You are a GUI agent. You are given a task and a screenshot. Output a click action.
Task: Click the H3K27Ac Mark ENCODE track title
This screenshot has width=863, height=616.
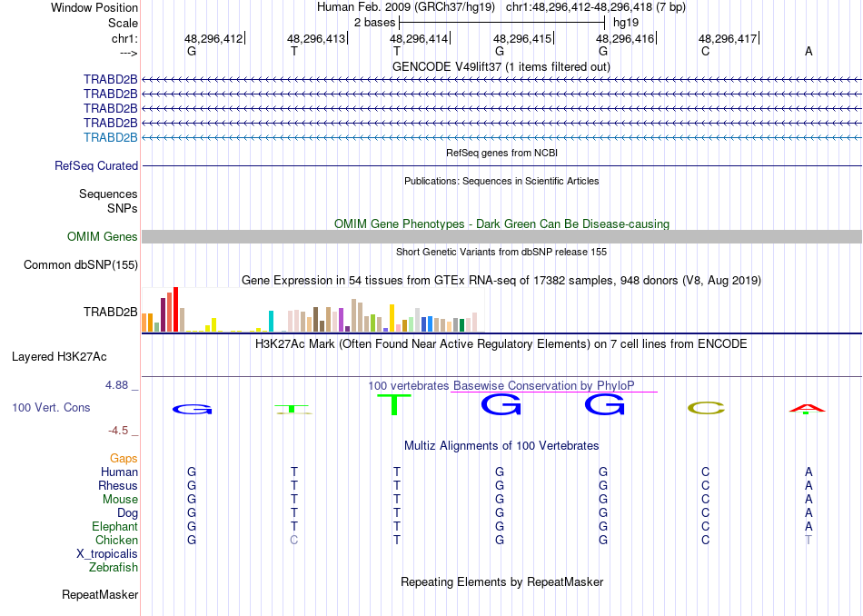pos(501,344)
